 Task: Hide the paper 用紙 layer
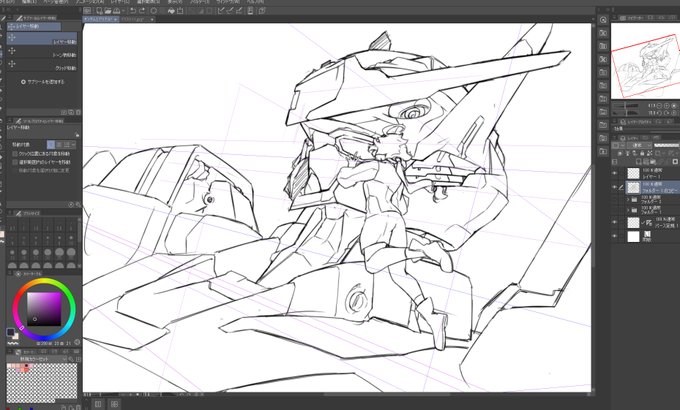point(615,236)
